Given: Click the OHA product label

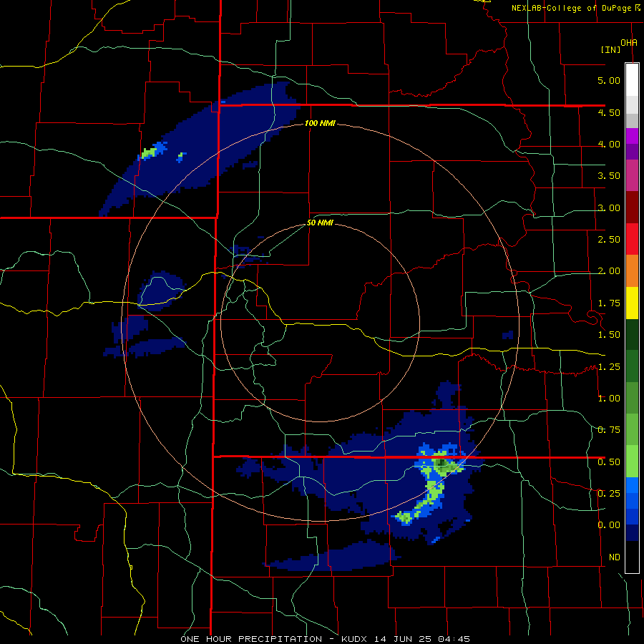Looking at the screenshot, I should pos(629,42).
